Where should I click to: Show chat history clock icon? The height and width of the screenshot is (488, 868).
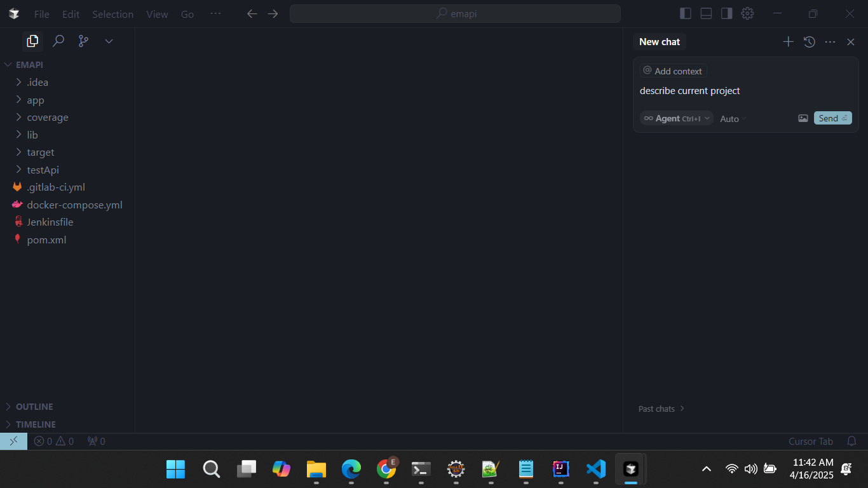pos(809,42)
